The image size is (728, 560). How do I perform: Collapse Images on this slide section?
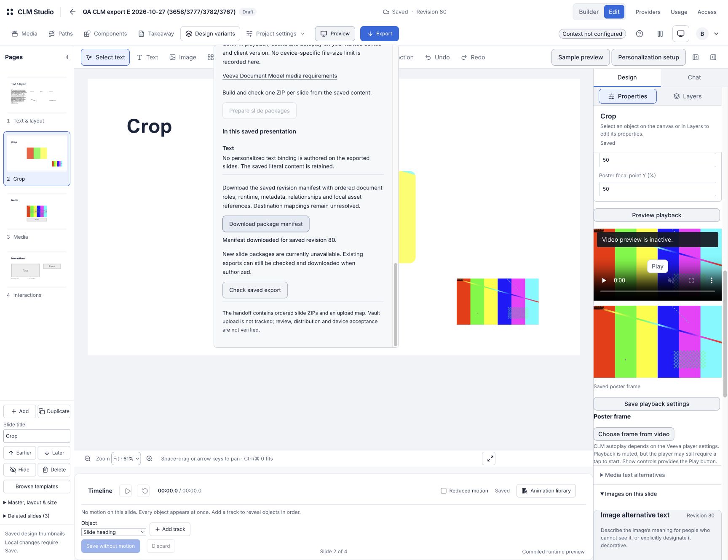(x=629, y=494)
